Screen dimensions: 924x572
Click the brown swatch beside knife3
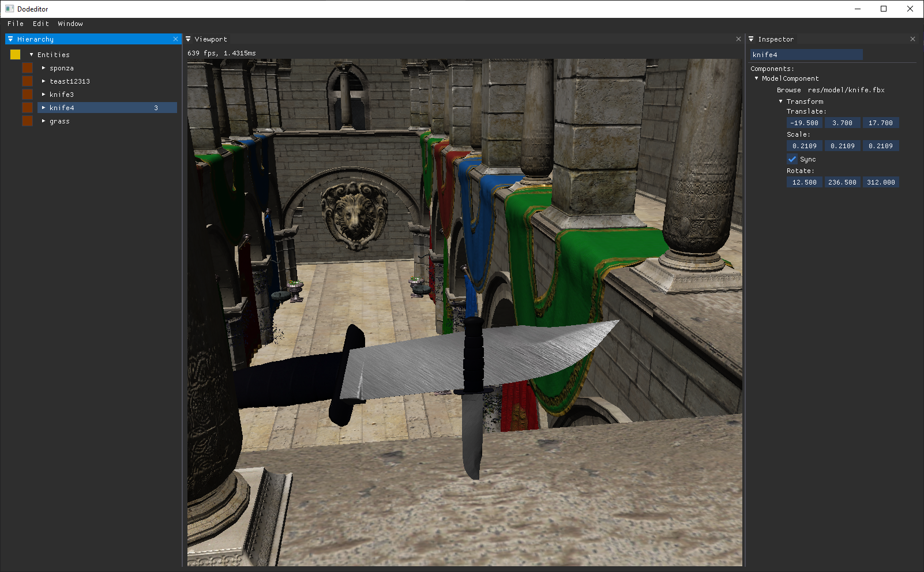pos(27,94)
